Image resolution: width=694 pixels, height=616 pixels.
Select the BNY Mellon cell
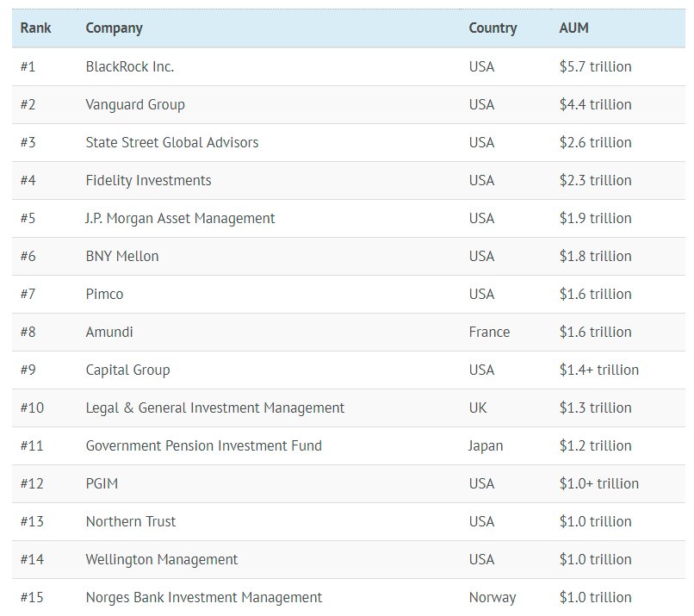[122, 257]
